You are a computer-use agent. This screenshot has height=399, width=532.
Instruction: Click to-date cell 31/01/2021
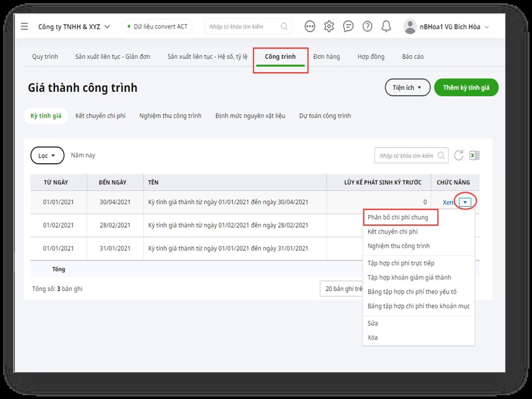click(115, 249)
